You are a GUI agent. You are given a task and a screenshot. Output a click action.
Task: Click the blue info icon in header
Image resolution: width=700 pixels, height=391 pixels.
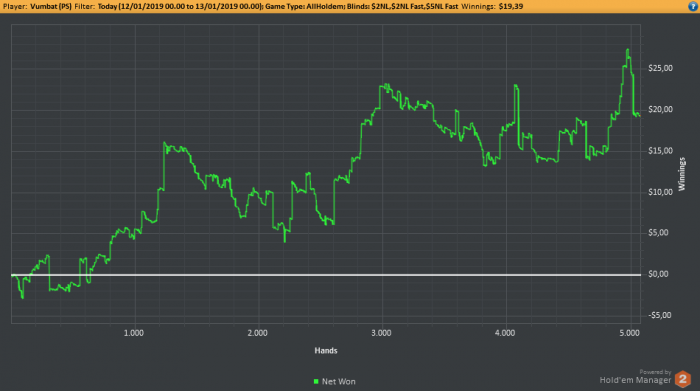pyautogui.click(x=693, y=6)
